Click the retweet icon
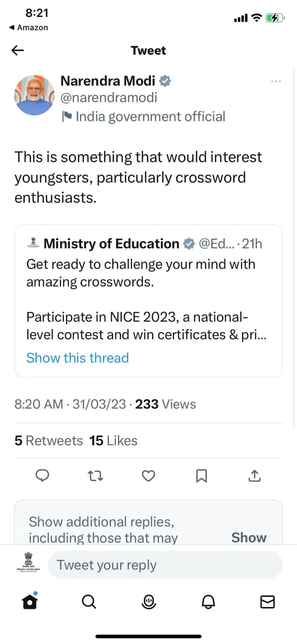This screenshot has height=644, width=297. coord(95,476)
